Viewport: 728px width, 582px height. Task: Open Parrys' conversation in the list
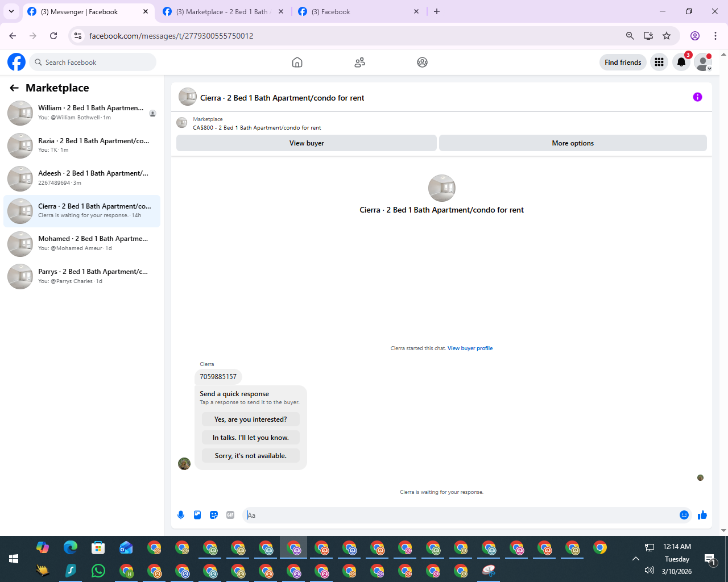coord(82,276)
